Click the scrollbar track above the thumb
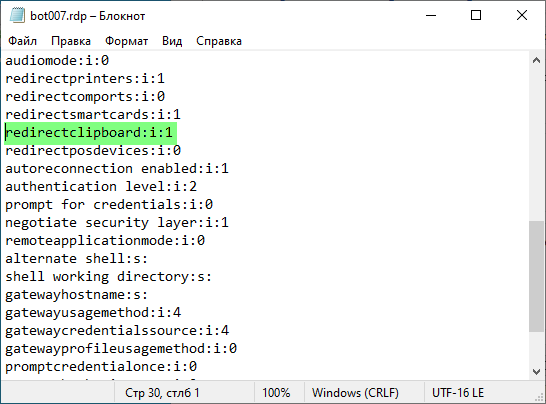The height and width of the screenshot is (404, 546). [x=536, y=145]
